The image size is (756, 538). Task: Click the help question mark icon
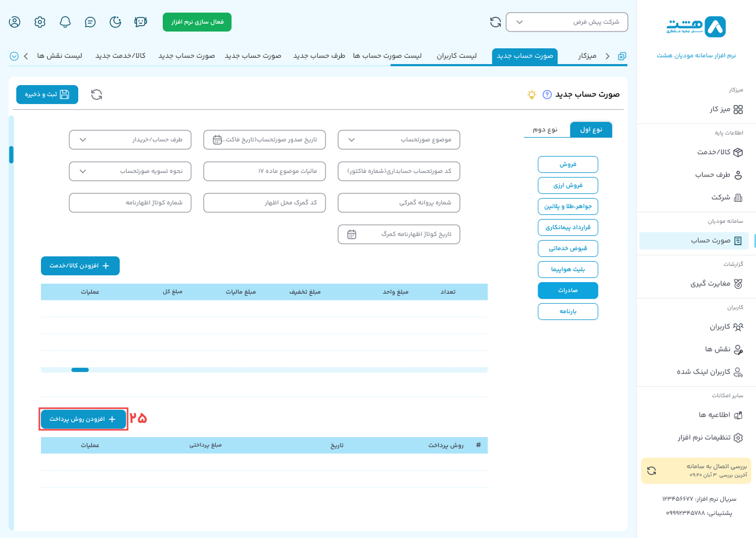[547, 95]
